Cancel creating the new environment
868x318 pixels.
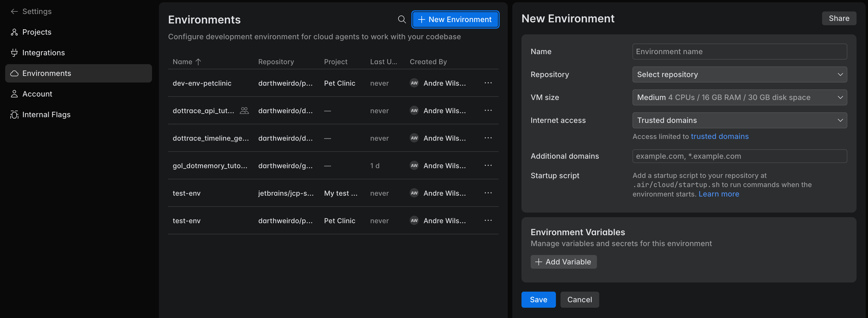pyautogui.click(x=579, y=299)
